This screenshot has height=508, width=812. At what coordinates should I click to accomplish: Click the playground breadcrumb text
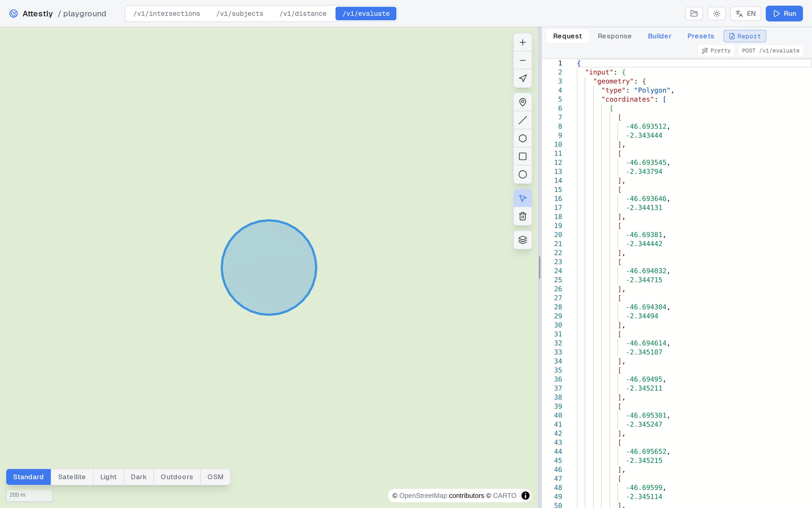tap(85, 14)
